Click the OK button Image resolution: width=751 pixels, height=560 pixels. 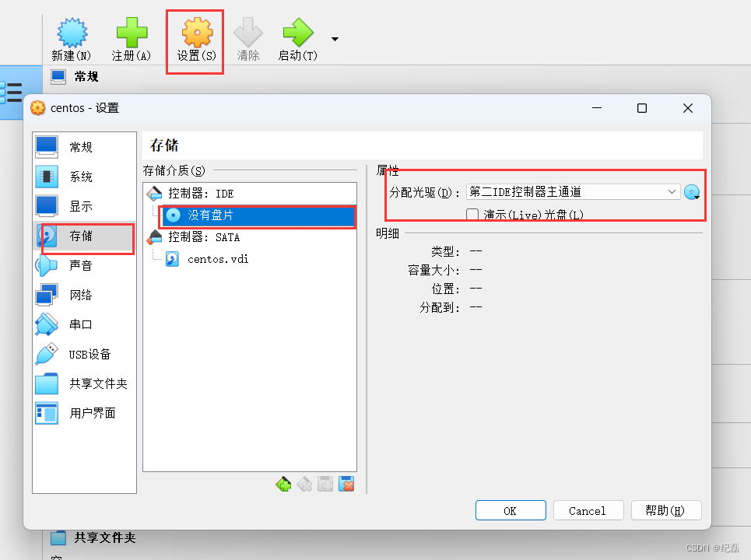[x=511, y=511]
